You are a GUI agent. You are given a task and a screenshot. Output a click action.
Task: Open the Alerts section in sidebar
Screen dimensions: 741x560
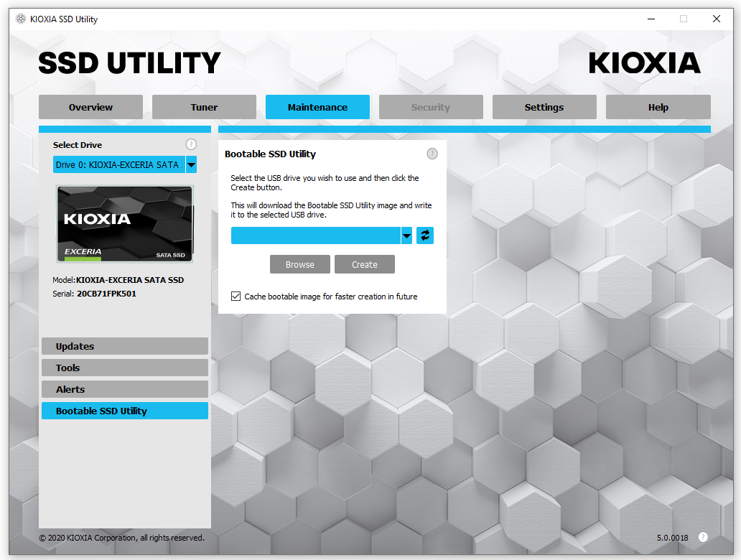click(x=125, y=389)
